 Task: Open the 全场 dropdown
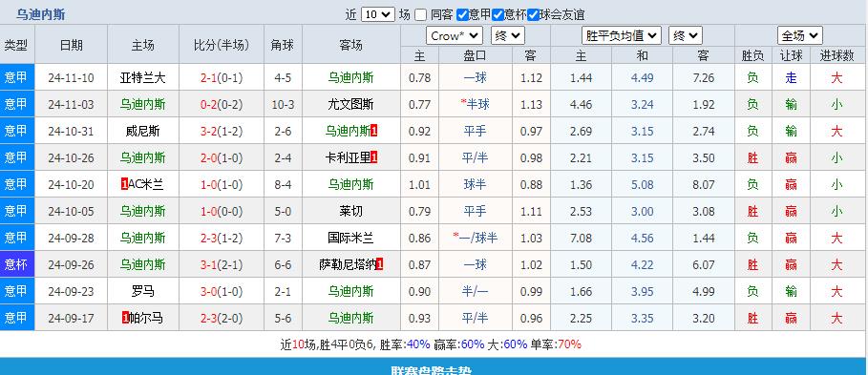click(800, 36)
